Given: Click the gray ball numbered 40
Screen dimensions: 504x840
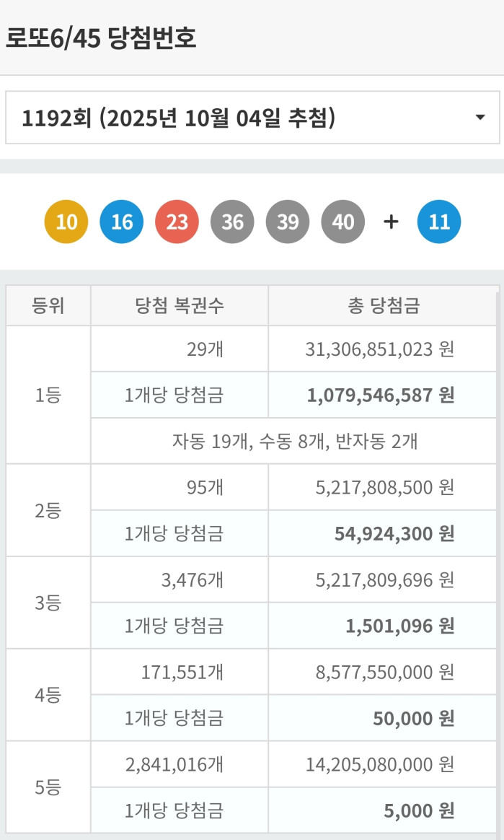Looking at the screenshot, I should (343, 222).
